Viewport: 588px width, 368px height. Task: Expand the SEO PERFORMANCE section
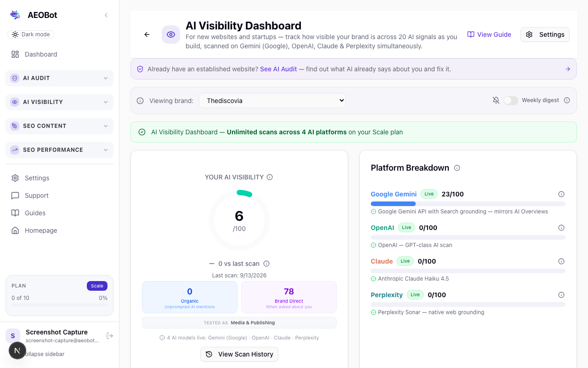point(59,150)
